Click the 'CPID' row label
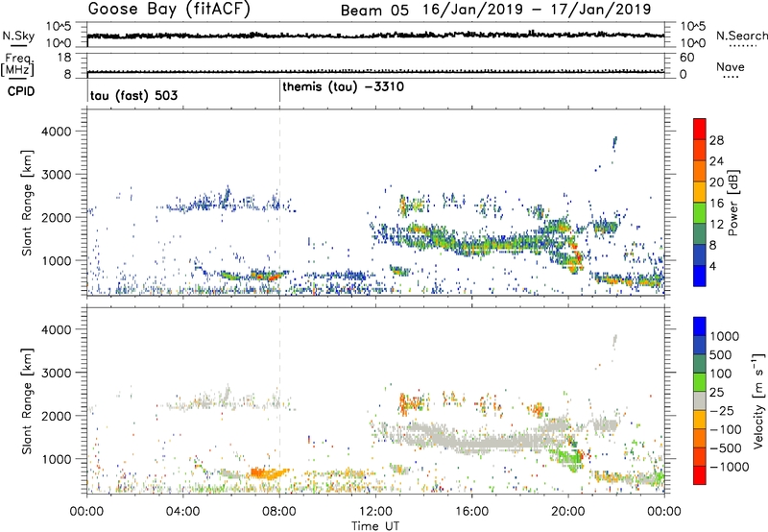Viewport: 768px width, 532px height. tap(21, 91)
